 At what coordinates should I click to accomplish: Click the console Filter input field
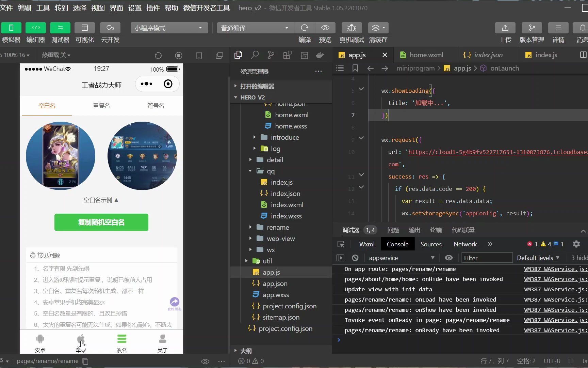[x=487, y=258]
